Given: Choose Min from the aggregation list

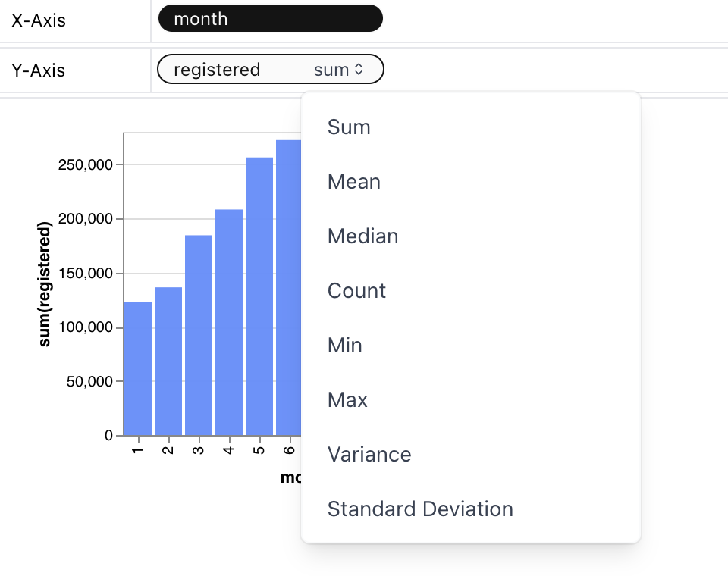Looking at the screenshot, I should coord(344,346).
